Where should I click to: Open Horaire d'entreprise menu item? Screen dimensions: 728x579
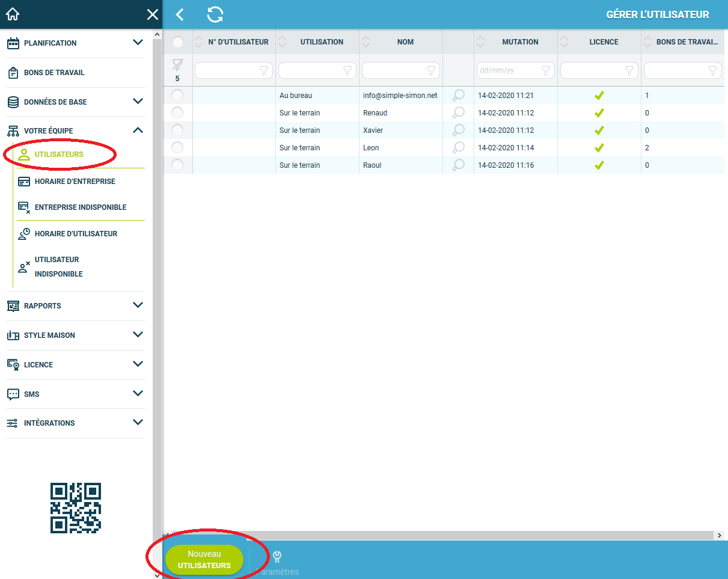point(75,182)
